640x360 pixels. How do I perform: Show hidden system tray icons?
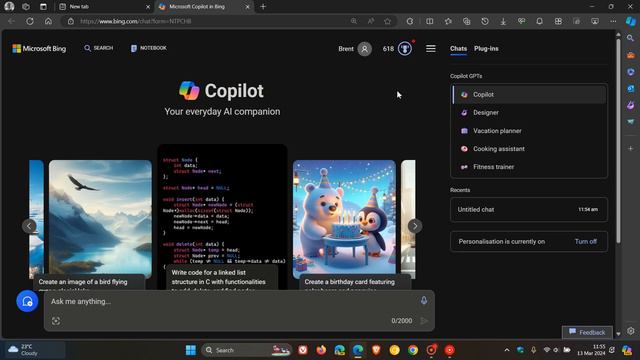(507, 350)
